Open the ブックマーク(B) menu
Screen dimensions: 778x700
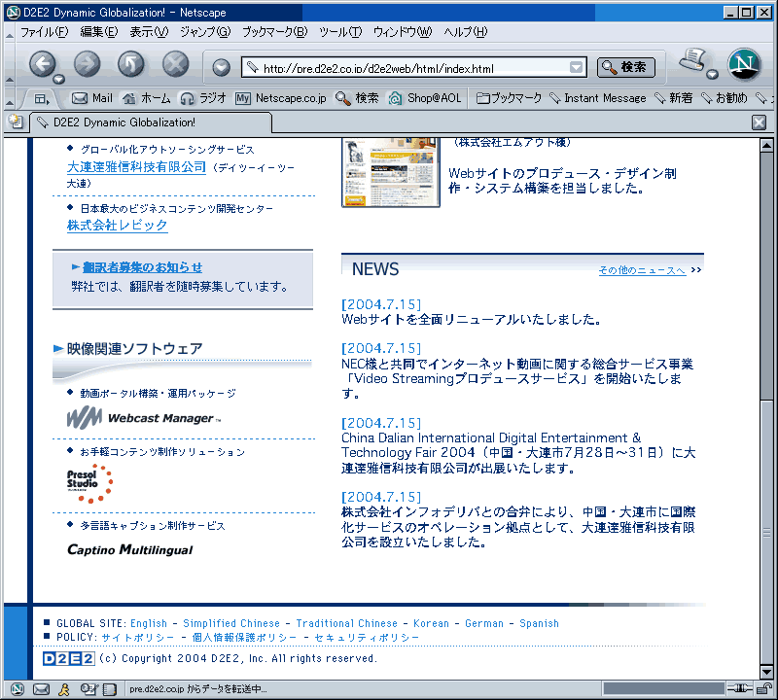275,32
